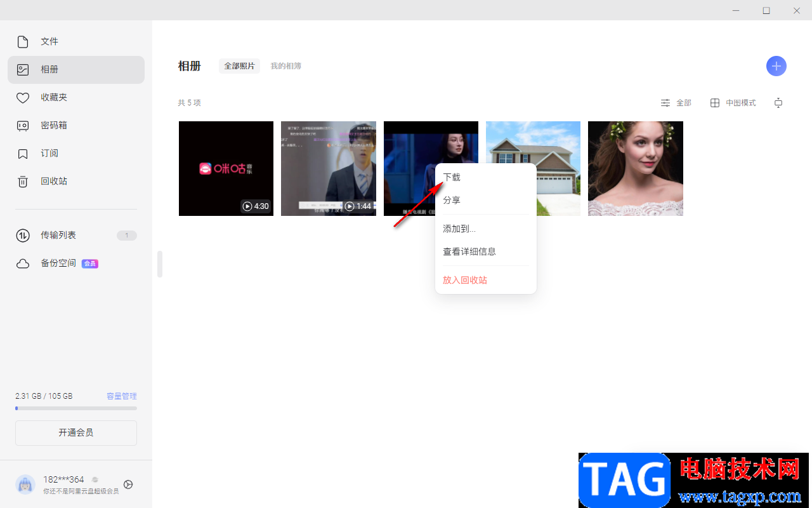
Task: Click the play icon on the 1:44 video
Action: (x=350, y=206)
